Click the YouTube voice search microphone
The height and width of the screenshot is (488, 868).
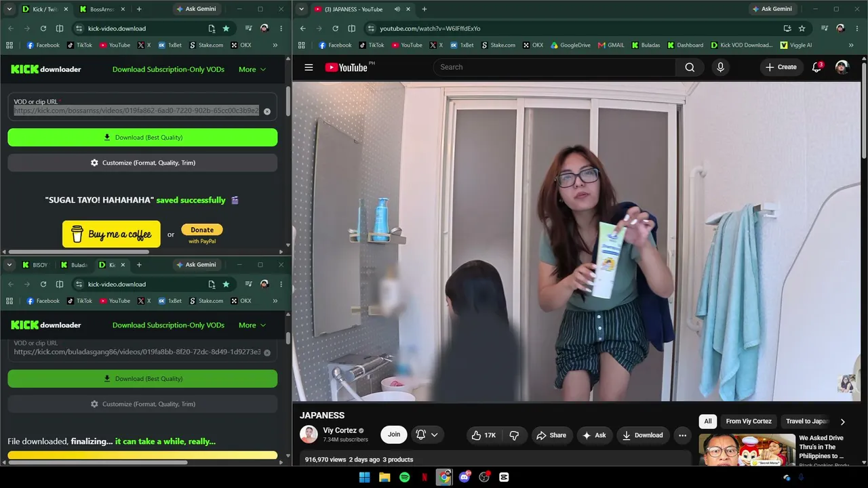(x=720, y=67)
